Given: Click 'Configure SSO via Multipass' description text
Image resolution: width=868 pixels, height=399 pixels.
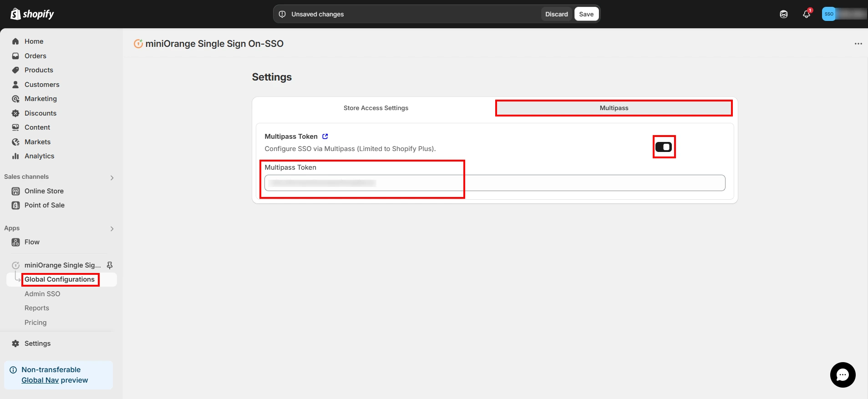Looking at the screenshot, I should click(350, 149).
